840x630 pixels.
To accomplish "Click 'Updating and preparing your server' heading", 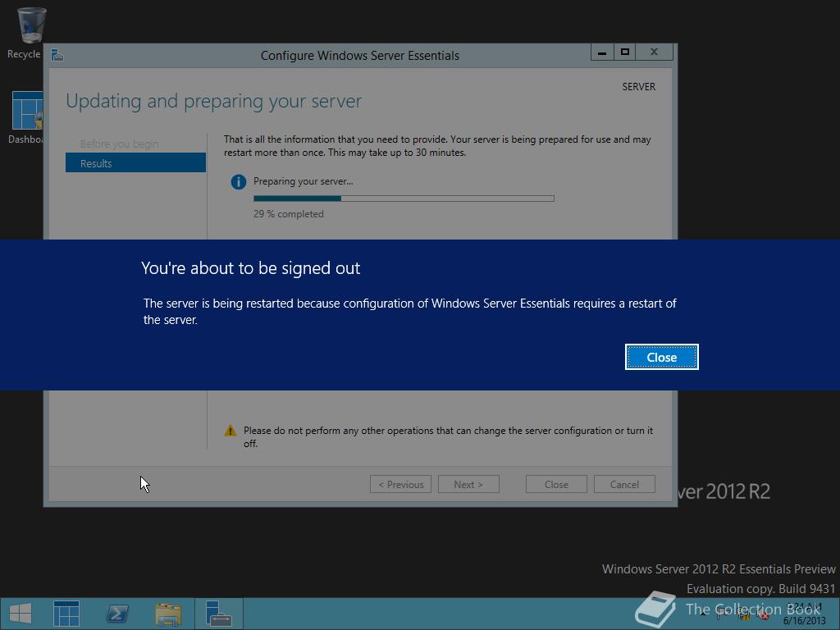I will [x=214, y=101].
